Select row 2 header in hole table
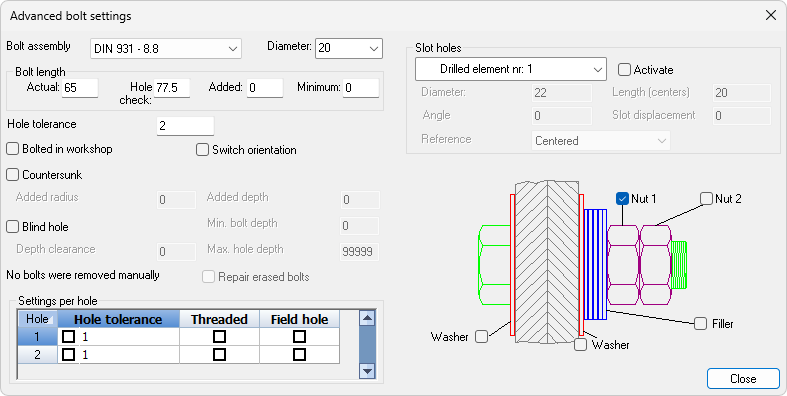 pyautogui.click(x=38, y=354)
